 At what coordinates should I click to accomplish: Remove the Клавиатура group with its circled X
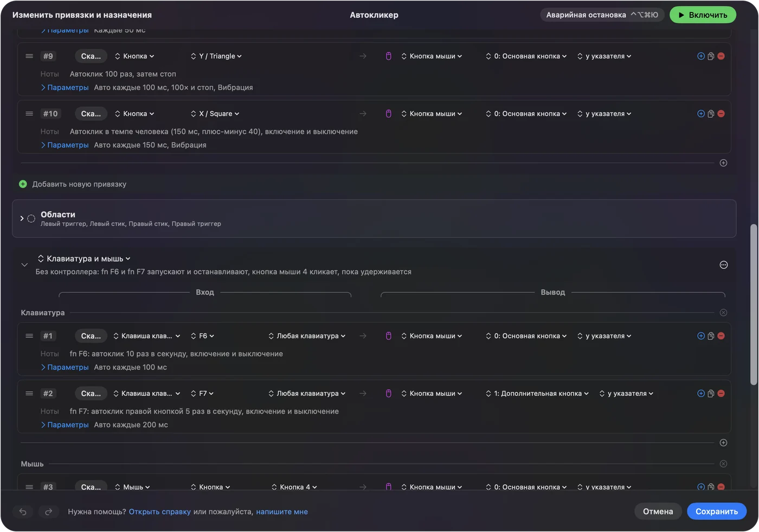(x=723, y=313)
